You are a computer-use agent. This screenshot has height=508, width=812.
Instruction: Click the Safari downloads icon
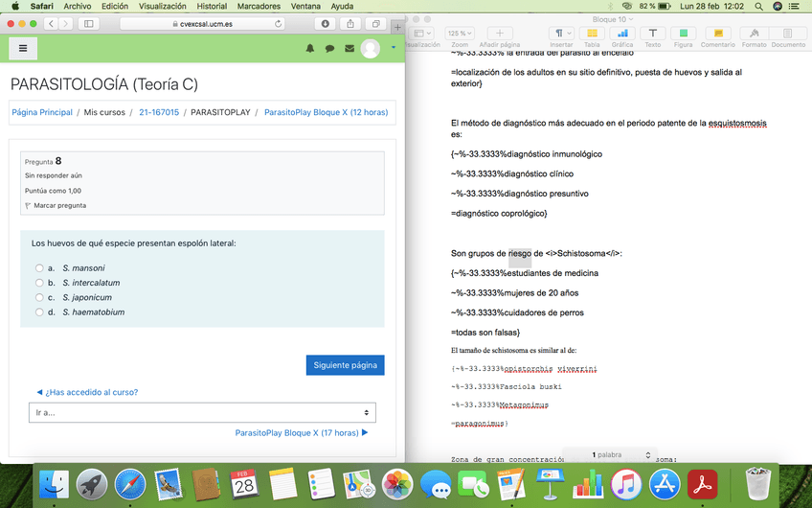pyautogui.click(x=326, y=23)
